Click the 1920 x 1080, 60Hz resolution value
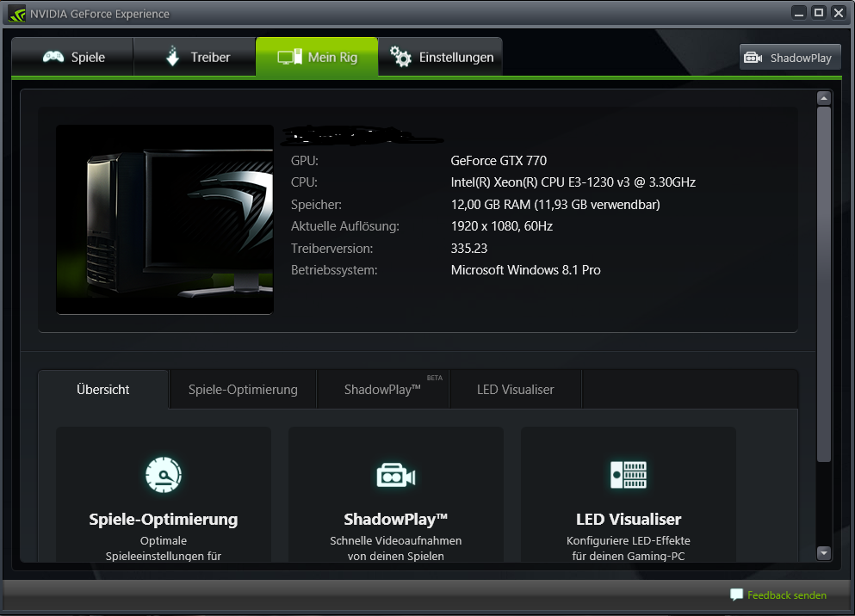 tap(502, 226)
